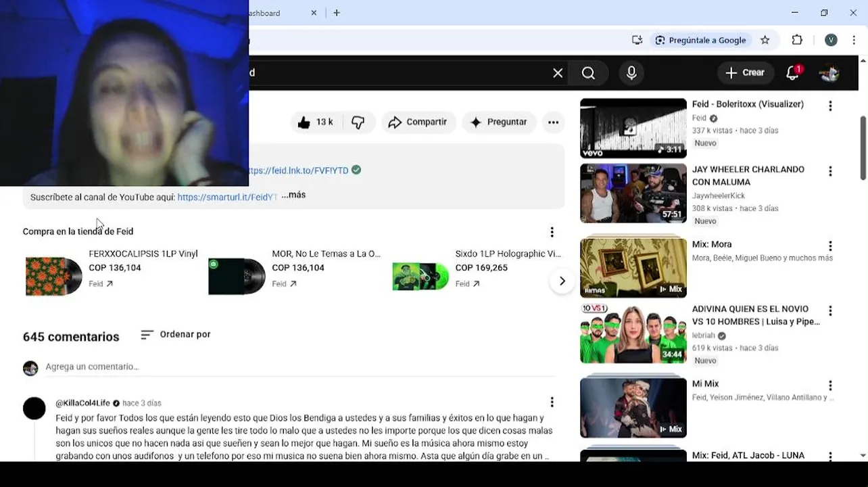The width and height of the screenshot is (868, 487).
Task: Open @KillaCol4Life commenter avatar
Action: click(x=34, y=409)
